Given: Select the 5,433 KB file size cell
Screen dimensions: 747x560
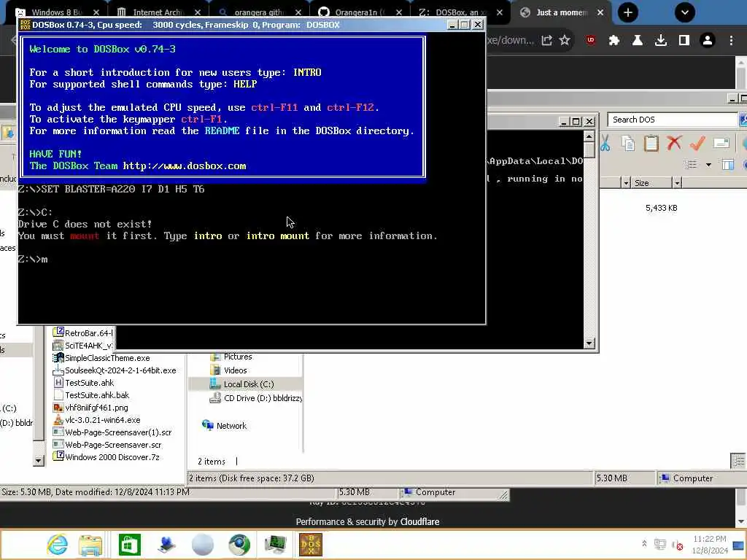Looking at the screenshot, I should [661, 208].
